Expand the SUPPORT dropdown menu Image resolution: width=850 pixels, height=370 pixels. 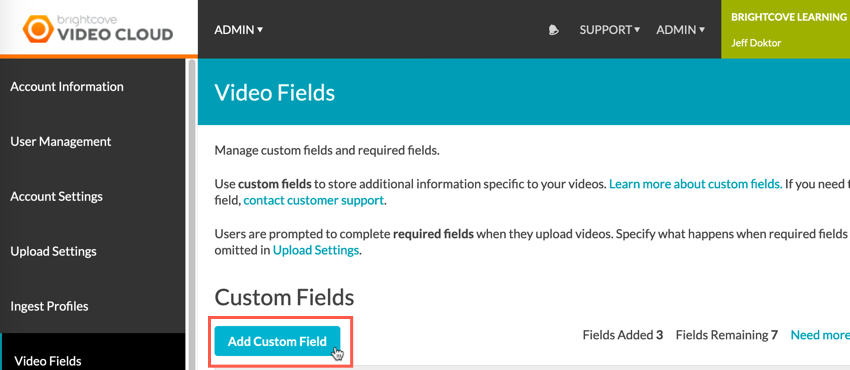[610, 30]
